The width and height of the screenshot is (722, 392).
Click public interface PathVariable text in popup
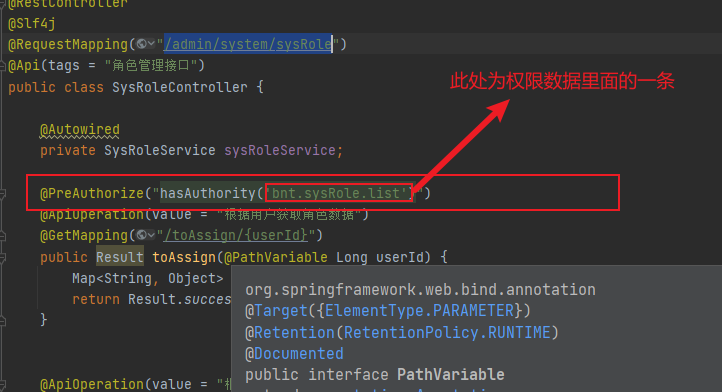(x=375, y=375)
